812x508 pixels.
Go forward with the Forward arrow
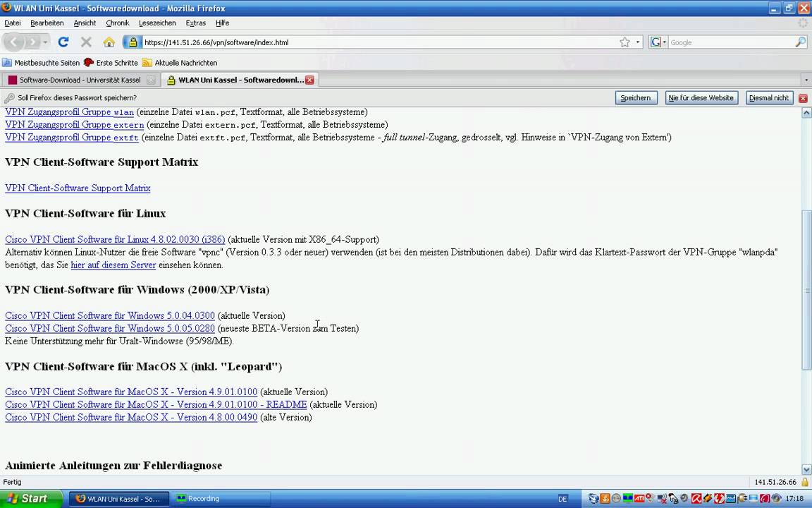pos(32,42)
